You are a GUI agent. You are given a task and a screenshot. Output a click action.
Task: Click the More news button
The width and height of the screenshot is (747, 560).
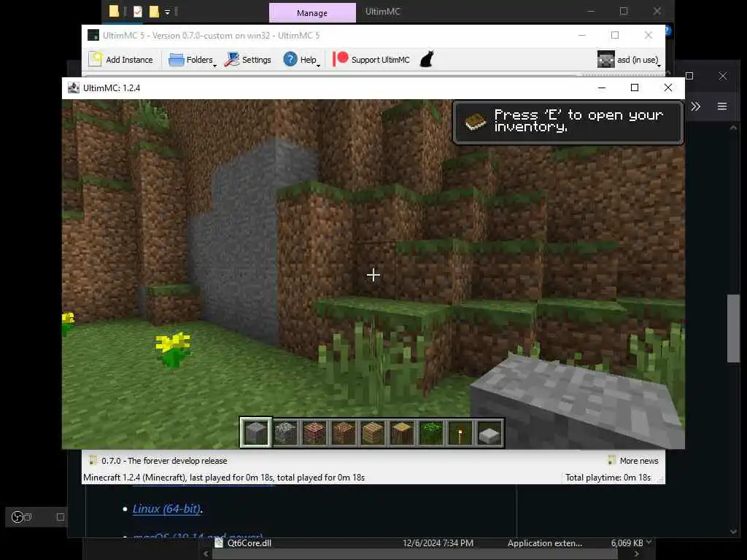point(633,461)
